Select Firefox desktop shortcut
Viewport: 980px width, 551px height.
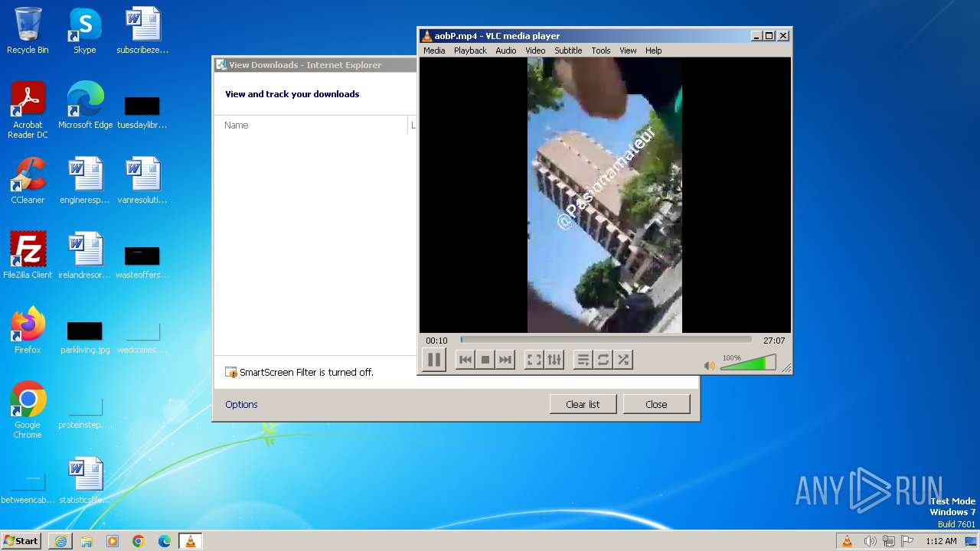28,331
